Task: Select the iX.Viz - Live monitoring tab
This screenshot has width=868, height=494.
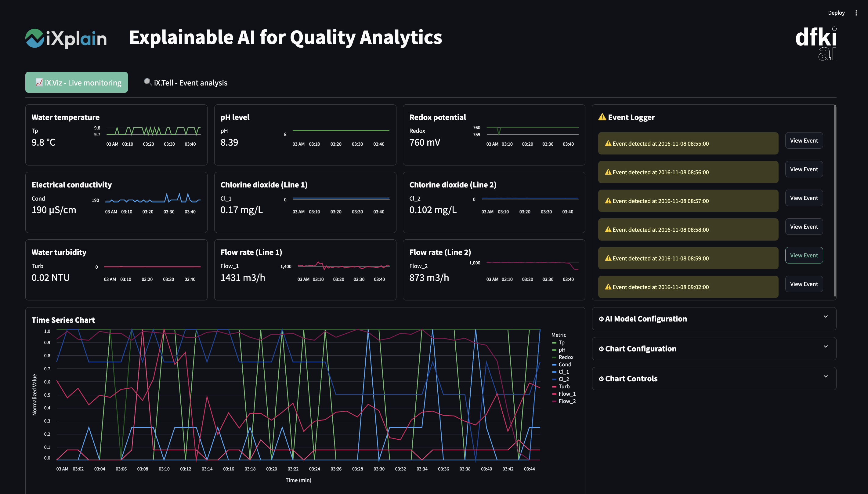Action: (x=77, y=82)
